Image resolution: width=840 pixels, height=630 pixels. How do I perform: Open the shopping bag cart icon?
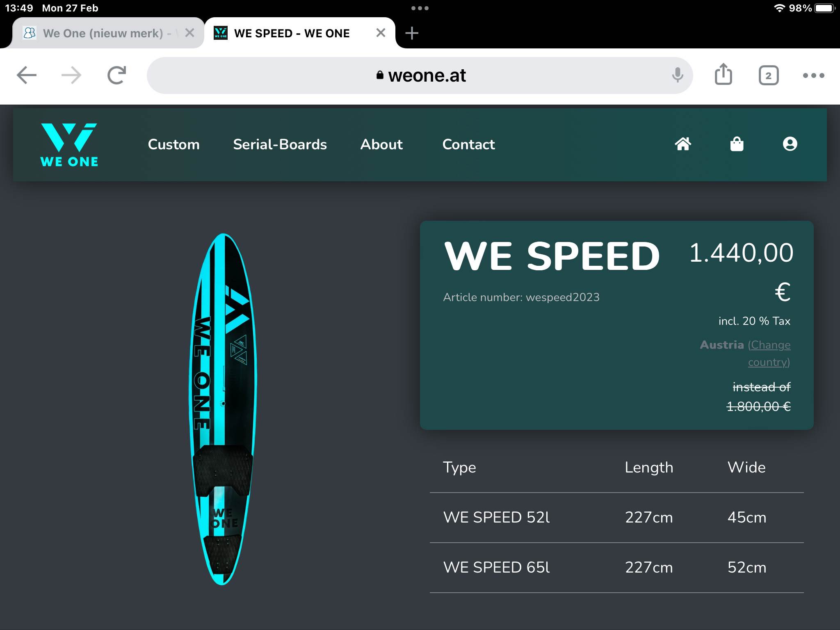[737, 144]
